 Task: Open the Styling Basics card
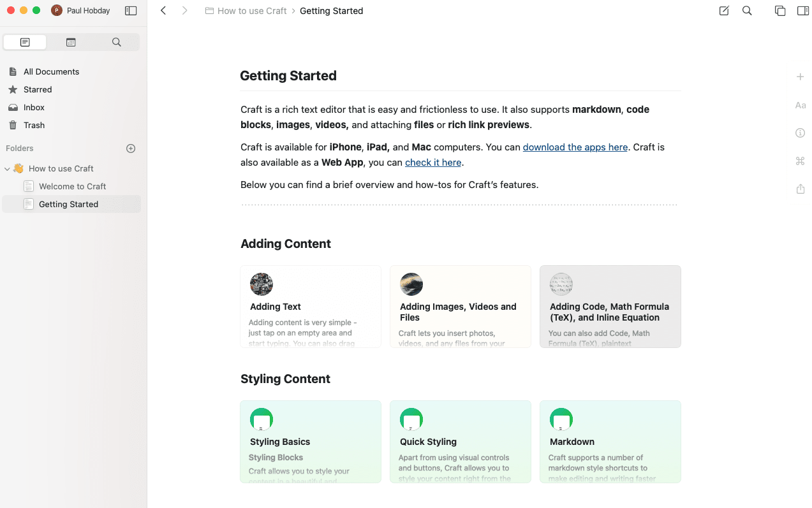[311, 442]
